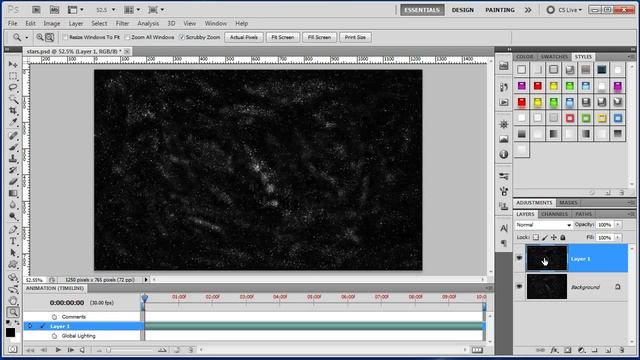Select the Brush tool
The width and height of the screenshot is (640, 360).
click(x=13, y=147)
